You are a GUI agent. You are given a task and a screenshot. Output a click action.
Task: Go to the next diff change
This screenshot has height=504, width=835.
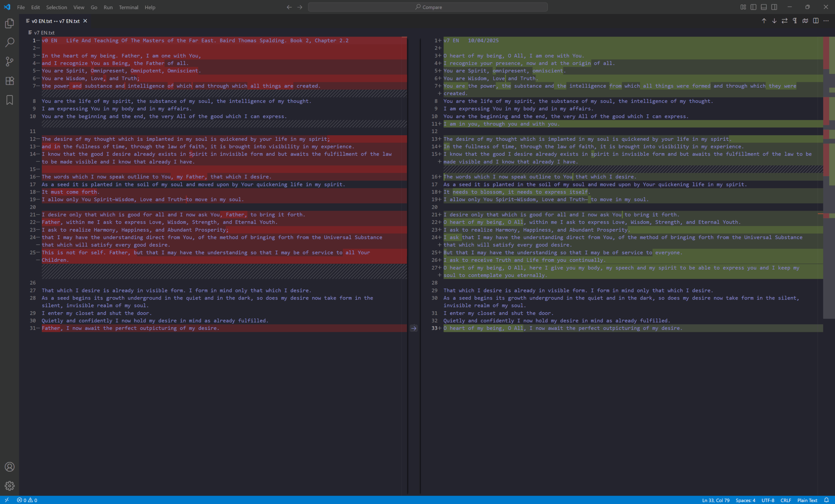point(774,21)
